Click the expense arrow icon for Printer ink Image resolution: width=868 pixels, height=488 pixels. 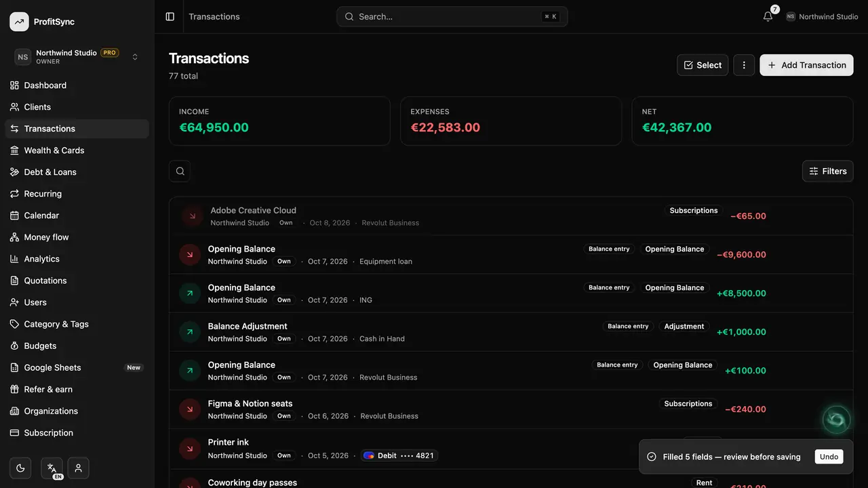click(x=190, y=448)
